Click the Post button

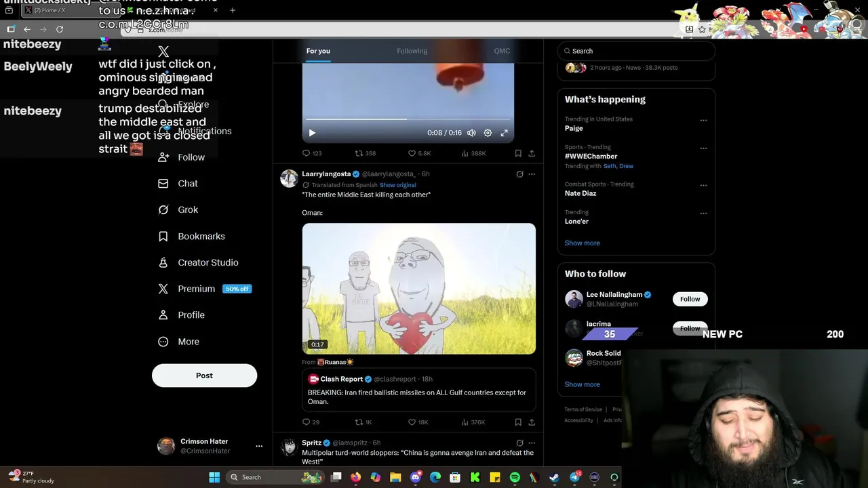click(204, 375)
